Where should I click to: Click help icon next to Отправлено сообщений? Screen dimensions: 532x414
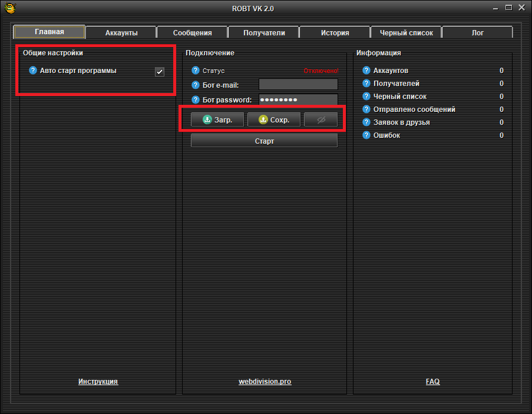click(x=366, y=110)
